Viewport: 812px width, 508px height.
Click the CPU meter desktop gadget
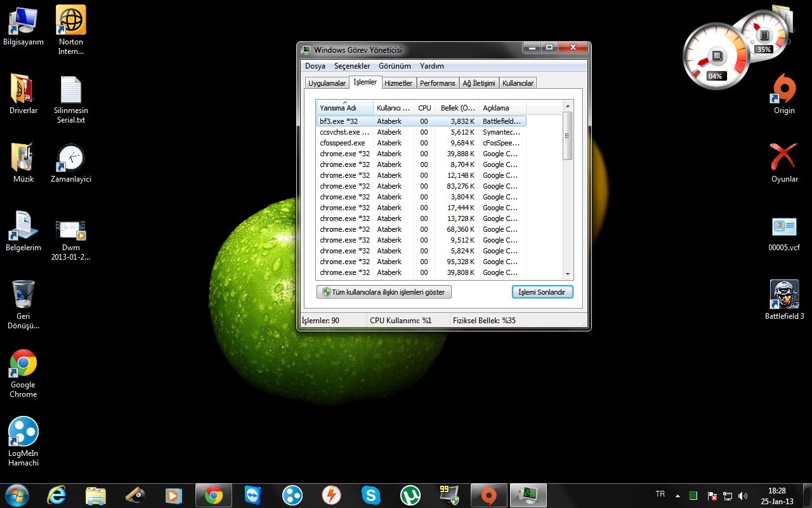click(x=716, y=56)
